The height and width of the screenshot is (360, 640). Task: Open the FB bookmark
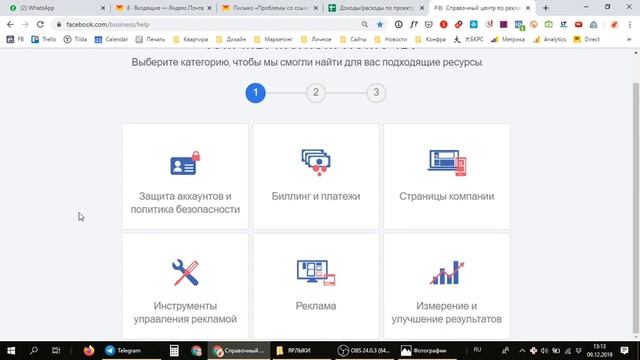(15, 40)
